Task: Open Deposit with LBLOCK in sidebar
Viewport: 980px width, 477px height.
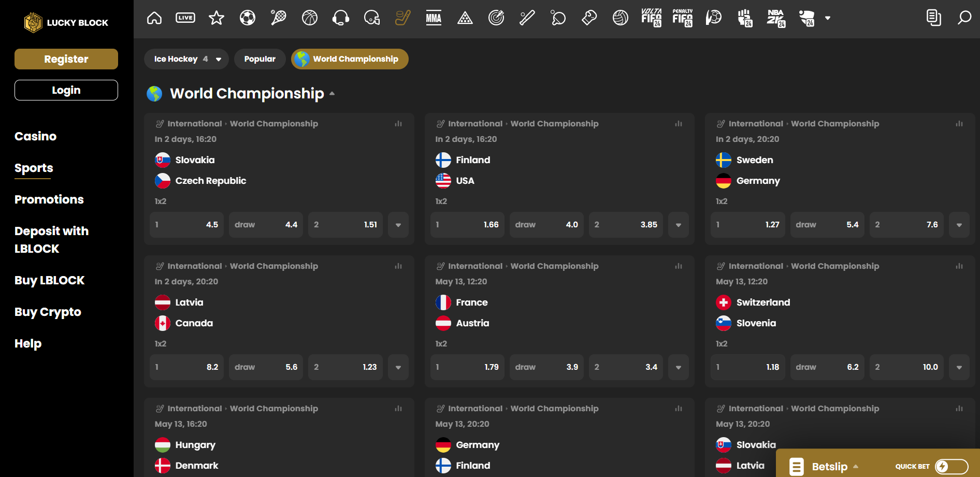Action: click(52, 240)
